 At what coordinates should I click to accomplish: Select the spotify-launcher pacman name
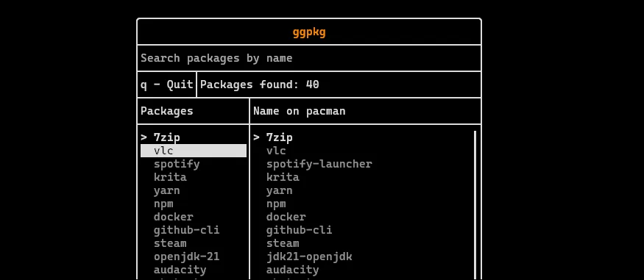[319, 164]
